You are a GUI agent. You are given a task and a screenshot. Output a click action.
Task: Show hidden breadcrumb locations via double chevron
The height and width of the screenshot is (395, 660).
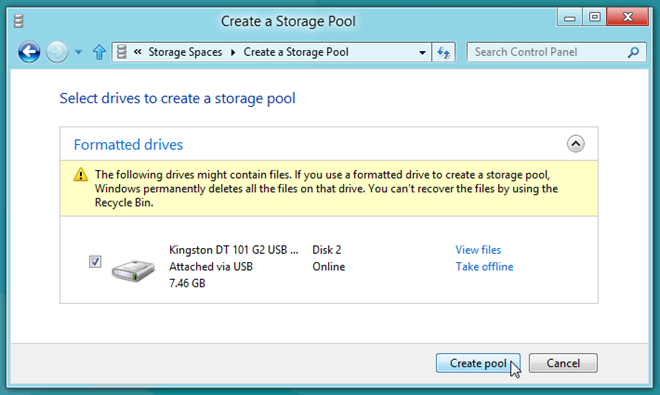(x=138, y=52)
